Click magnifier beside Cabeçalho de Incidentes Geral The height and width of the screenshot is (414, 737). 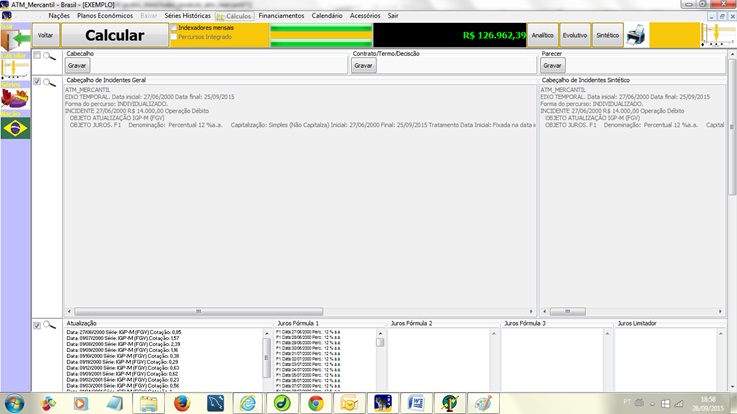[x=49, y=82]
